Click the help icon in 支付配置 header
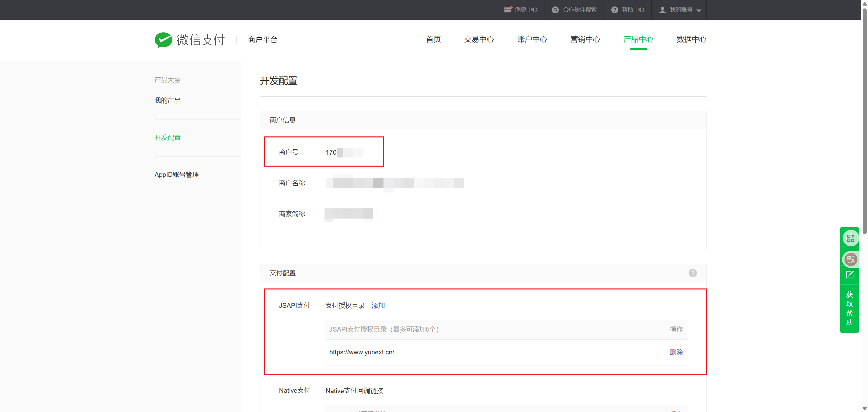The width and height of the screenshot is (868, 412). [x=693, y=273]
